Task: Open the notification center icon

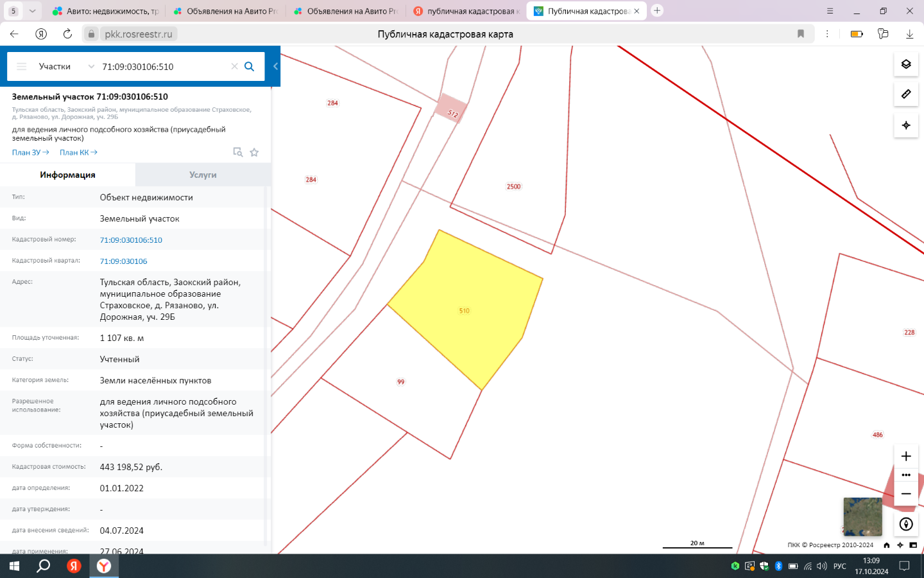Action: (x=904, y=566)
